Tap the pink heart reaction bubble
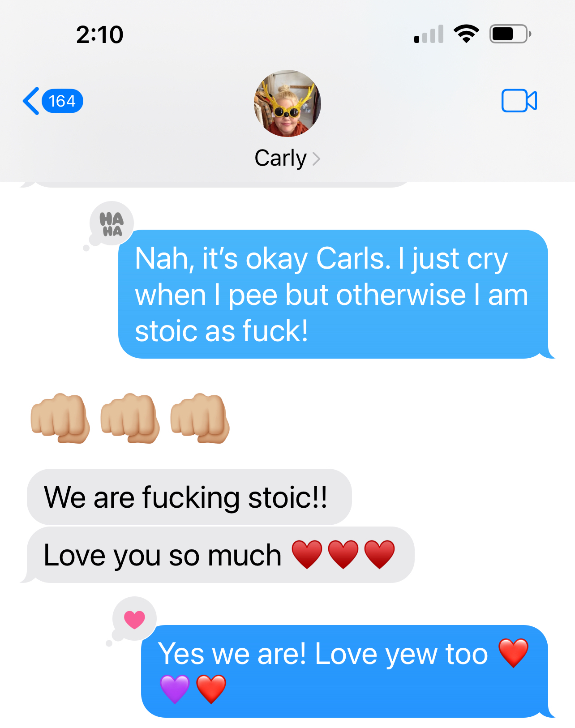The height and width of the screenshot is (728, 575). coord(134,620)
